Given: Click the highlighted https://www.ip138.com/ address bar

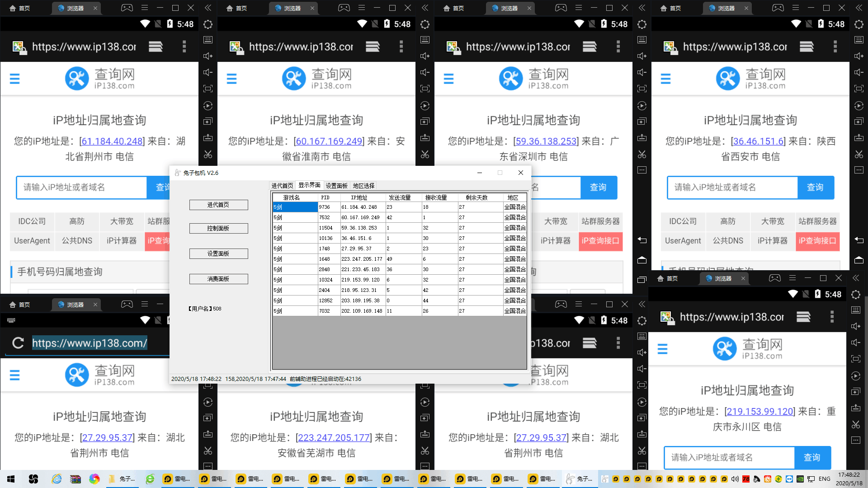Looking at the screenshot, I should coord(90,343).
